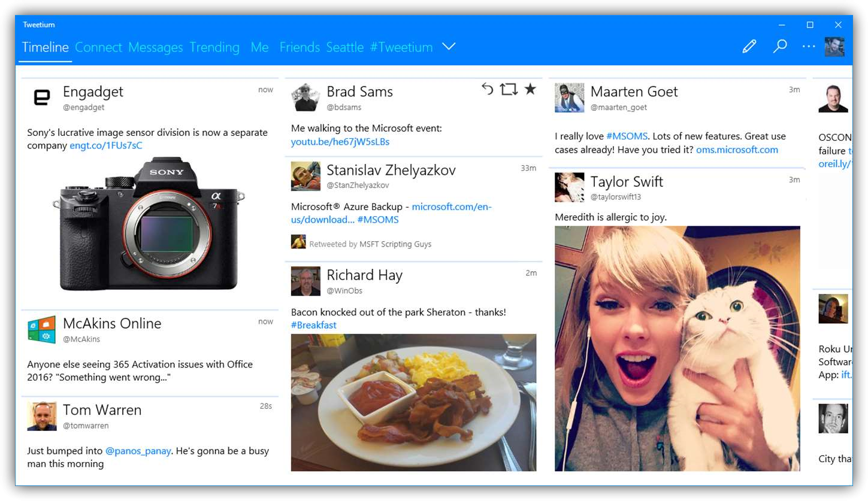Click the Stanislav Zhelyazkov author name
The height and width of the screenshot is (501, 868).
pos(391,170)
